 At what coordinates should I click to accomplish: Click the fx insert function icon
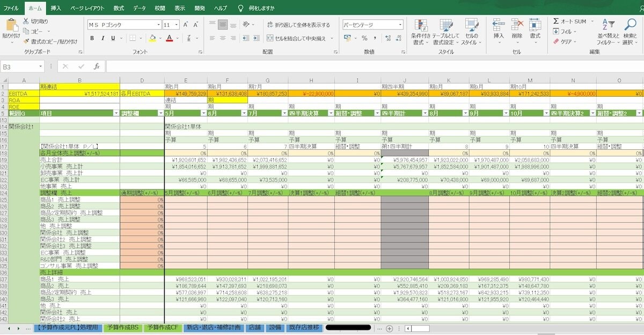pos(97,67)
